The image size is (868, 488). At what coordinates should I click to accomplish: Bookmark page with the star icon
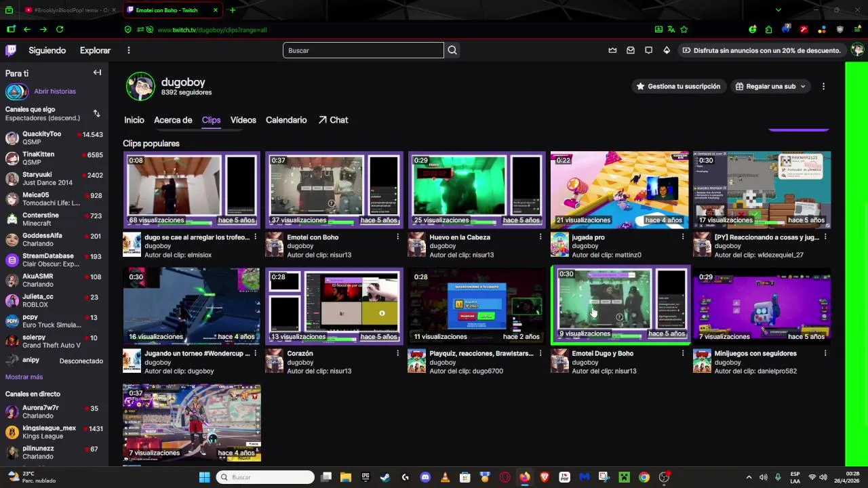tap(684, 29)
